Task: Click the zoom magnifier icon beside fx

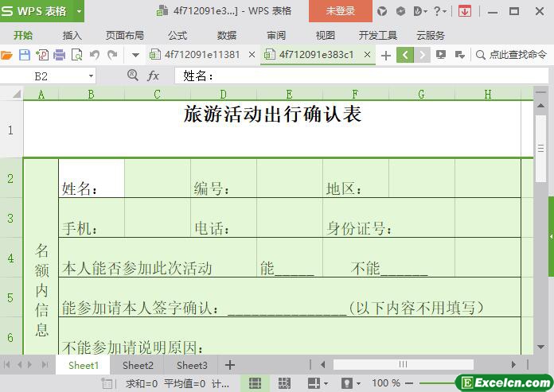Action: 132,75
